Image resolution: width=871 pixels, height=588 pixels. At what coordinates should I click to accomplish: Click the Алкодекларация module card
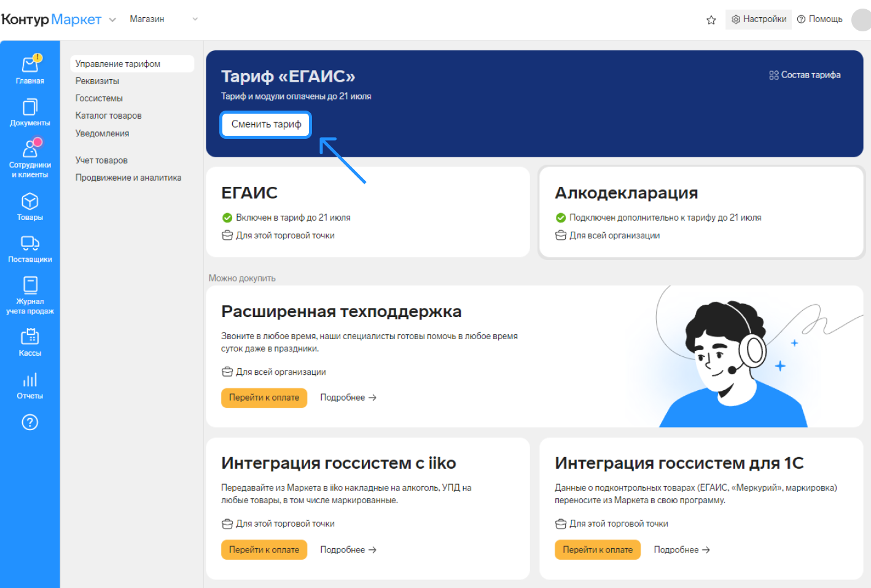click(701, 212)
